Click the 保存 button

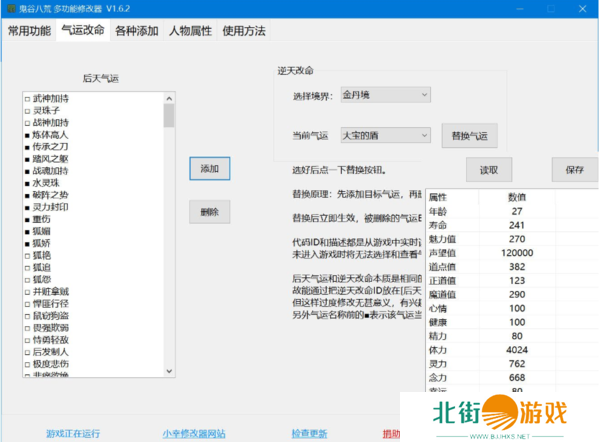[x=573, y=169]
